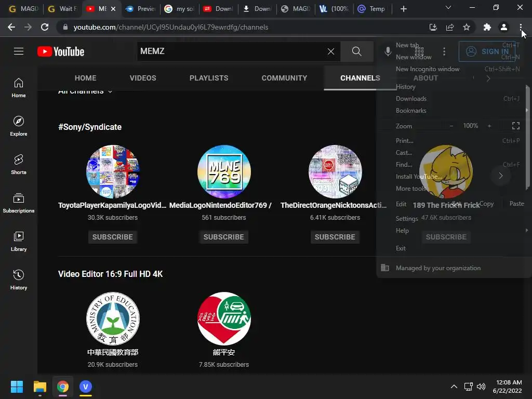Viewport: 532px width, 399px height.
Task: Switch to the PLAYLISTS tab
Action: 209,78
